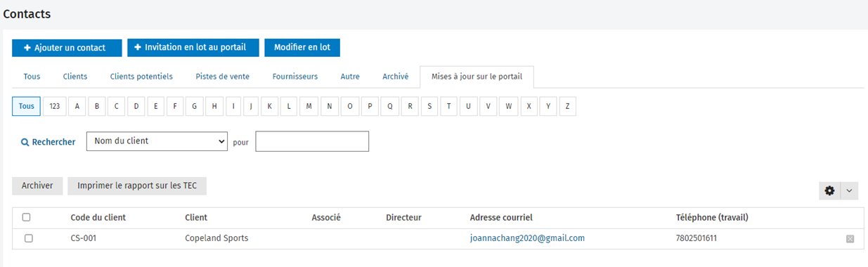868x267 pixels.
Task: Open the Nom du client dropdown
Action: coord(157,141)
